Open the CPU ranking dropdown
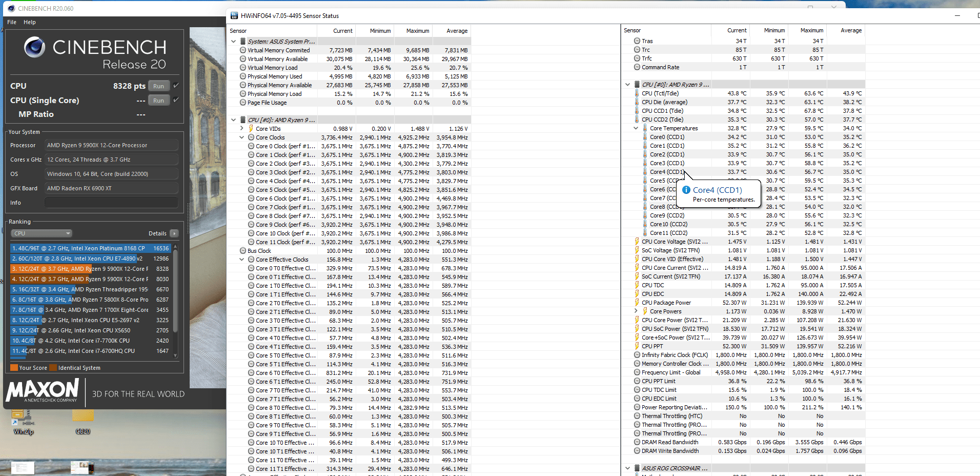980x476 pixels. pyautogui.click(x=42, y=233)
